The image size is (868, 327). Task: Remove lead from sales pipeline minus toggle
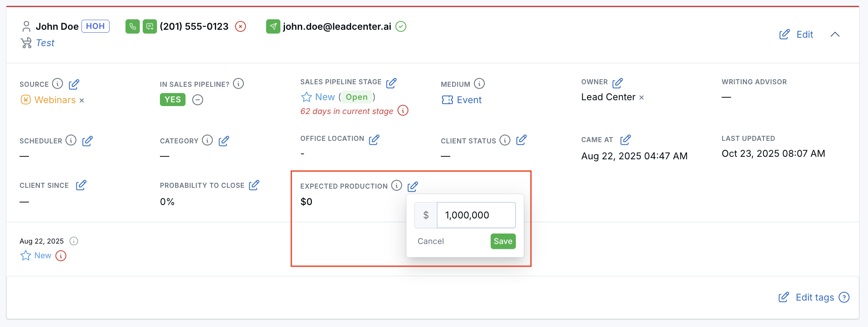(198, 100)
